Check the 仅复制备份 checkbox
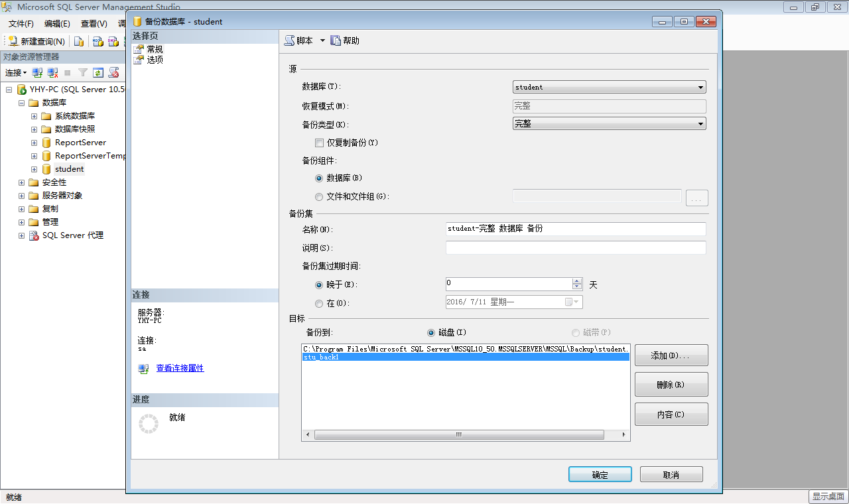This screenshot has height=504, width=849. 319,143
